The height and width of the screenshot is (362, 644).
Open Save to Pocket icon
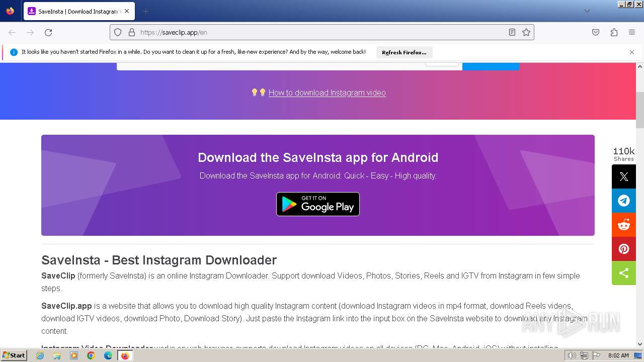coord(596,32)
